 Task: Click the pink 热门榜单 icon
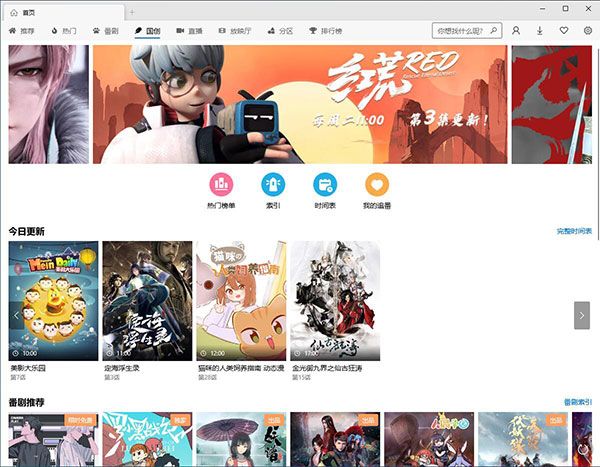point(221,184)
